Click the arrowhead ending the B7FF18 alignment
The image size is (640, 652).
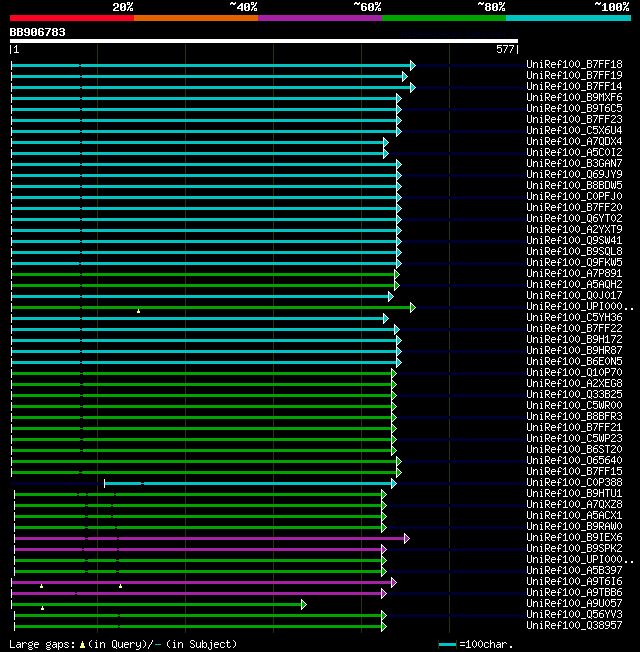click(x=413, y=65)
